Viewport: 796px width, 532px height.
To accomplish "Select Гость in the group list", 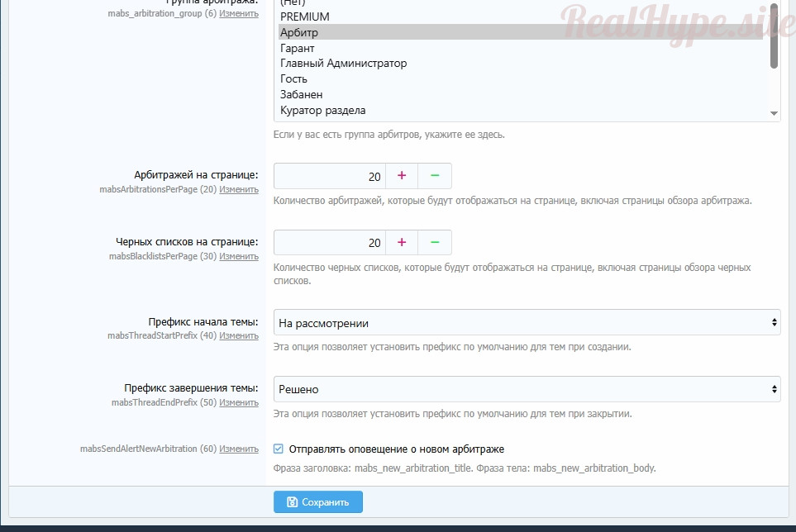I will tap(293, 79).
